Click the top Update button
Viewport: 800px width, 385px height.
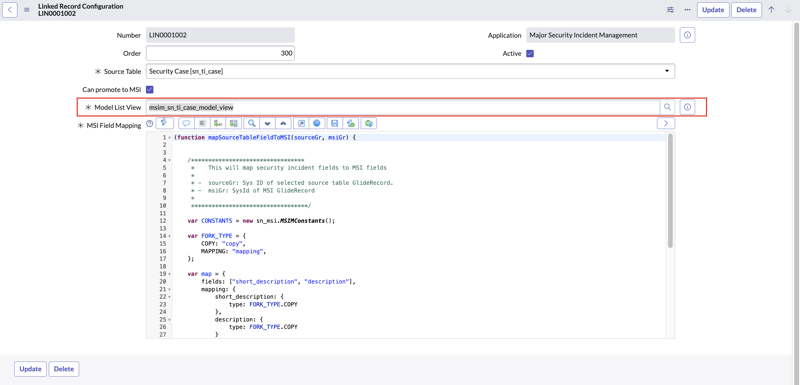pyautogui.click(x=713, y=10)
